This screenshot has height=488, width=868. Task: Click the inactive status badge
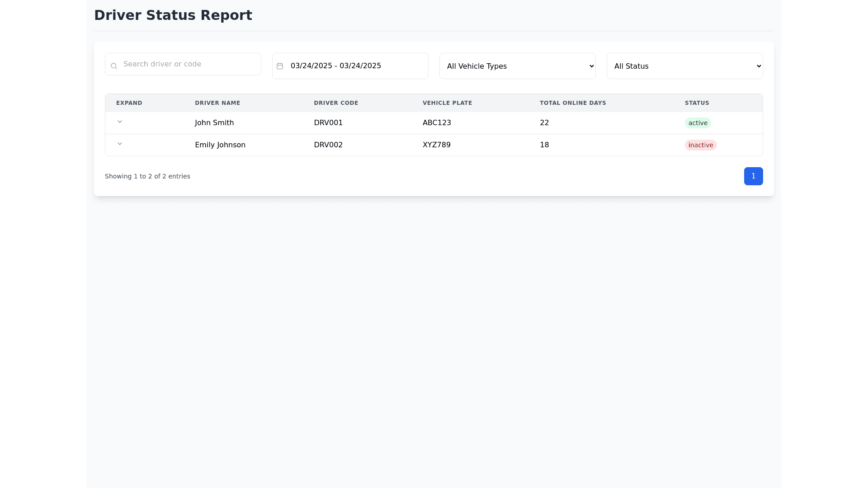tap(700, 145)
